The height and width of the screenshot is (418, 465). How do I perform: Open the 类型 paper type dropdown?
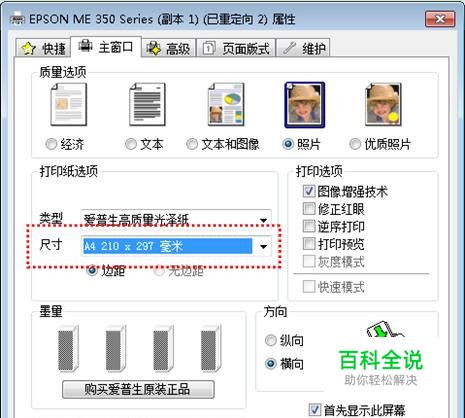pos(176,219)
